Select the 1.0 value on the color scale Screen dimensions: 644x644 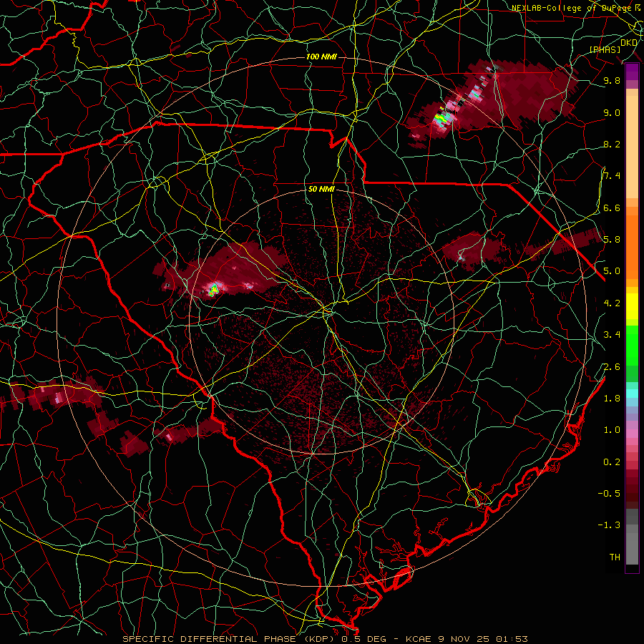pyautogui.click(x=612, y=430)
